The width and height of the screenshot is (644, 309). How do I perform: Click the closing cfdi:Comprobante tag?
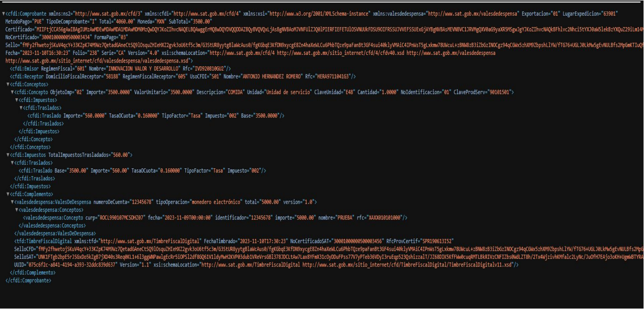[x=29, y=280]
